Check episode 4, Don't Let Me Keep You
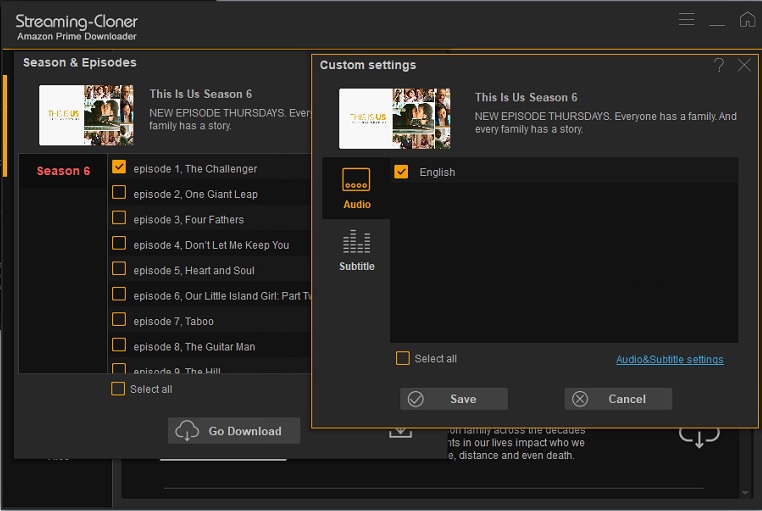762x511 pixels. [x=119, y=243]
